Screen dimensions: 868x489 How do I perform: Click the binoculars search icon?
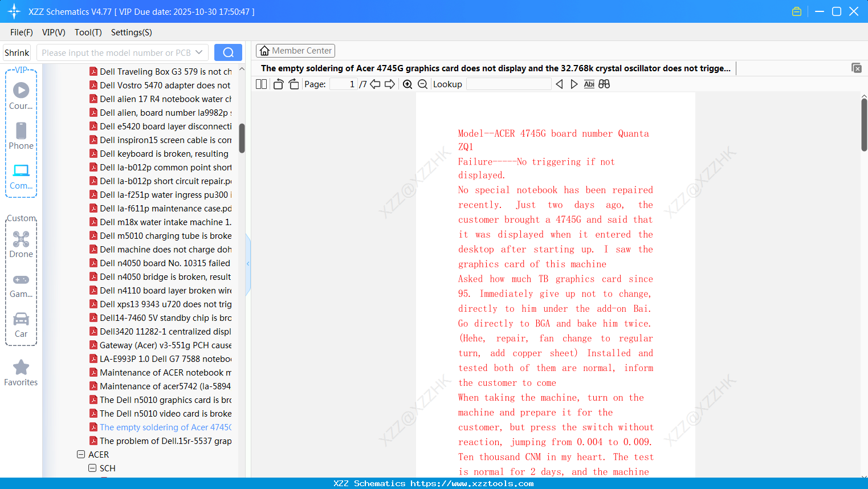(x=604, y=84)
